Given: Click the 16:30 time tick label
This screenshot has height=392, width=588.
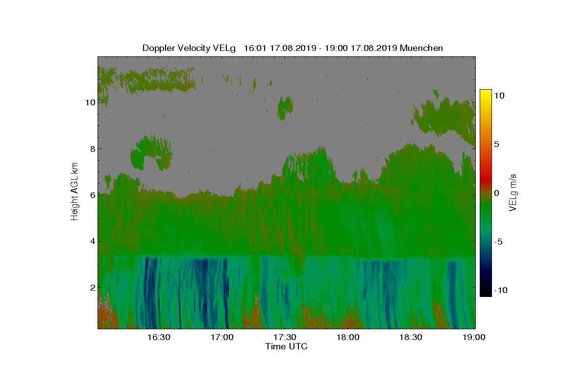Looking at the screenshot, I should (x=159, y=337).
